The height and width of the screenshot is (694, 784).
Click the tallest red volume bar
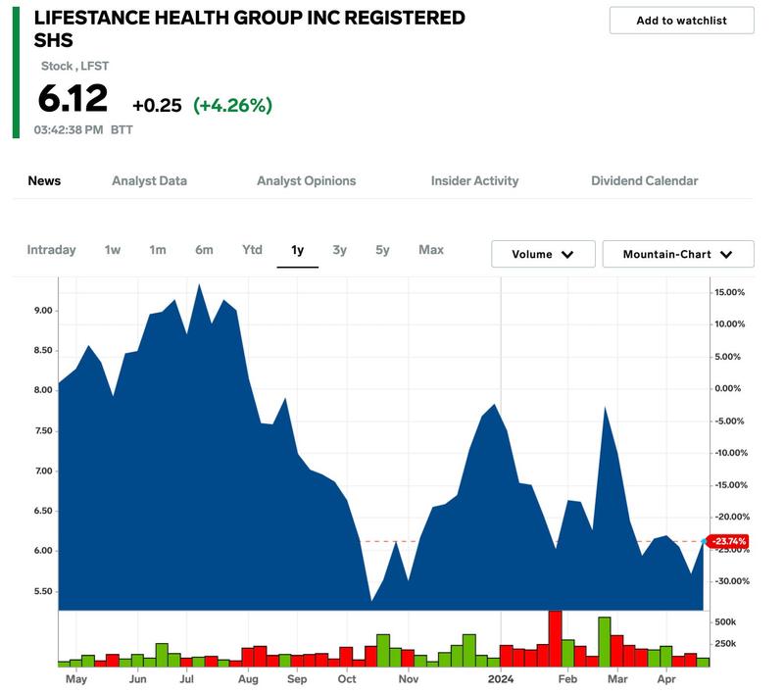pos(555,638)
